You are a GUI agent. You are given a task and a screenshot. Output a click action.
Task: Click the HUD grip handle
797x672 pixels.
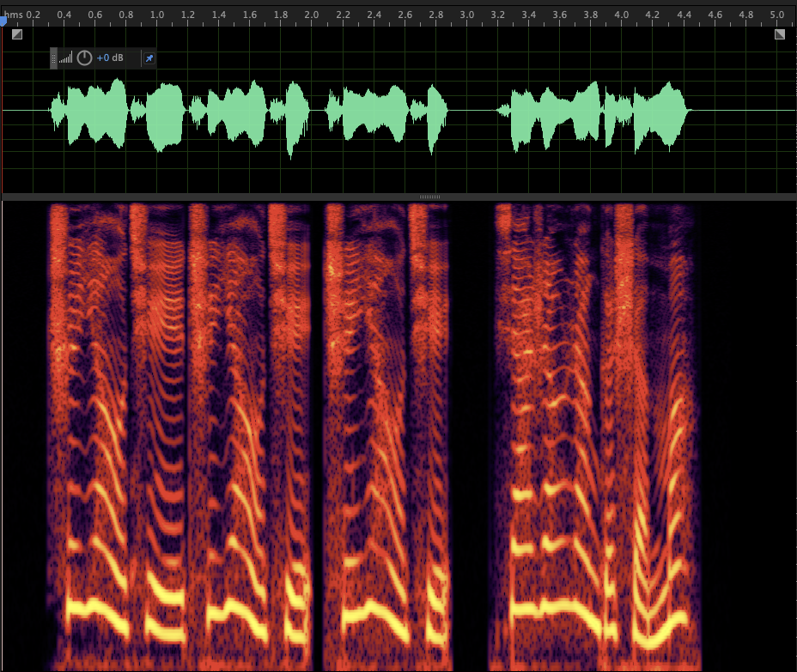(53, 58)
